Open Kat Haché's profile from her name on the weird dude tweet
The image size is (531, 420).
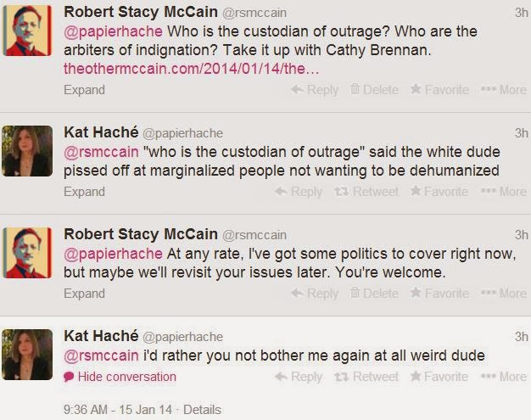click(x=101, y=336)
